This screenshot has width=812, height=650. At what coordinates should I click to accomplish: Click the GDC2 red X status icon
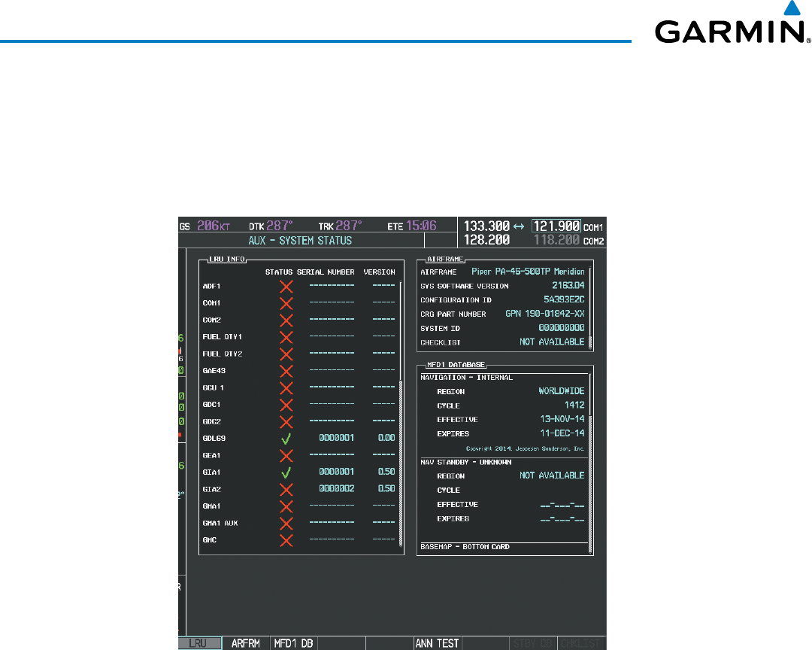[x=286, y=422]
